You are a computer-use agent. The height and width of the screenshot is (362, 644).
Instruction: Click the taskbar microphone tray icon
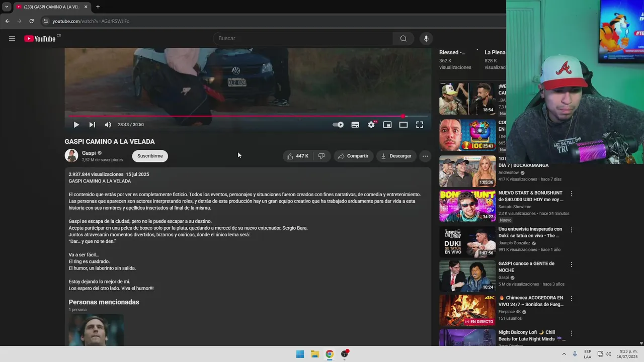(575, 354)
